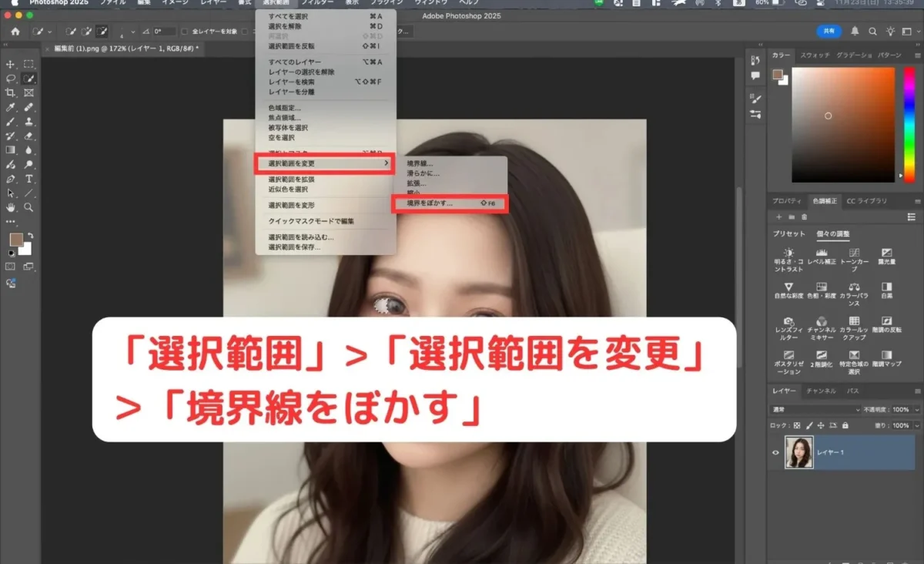Switch to スウォッチ tab

pyautogui.click(x=815, y=55)
